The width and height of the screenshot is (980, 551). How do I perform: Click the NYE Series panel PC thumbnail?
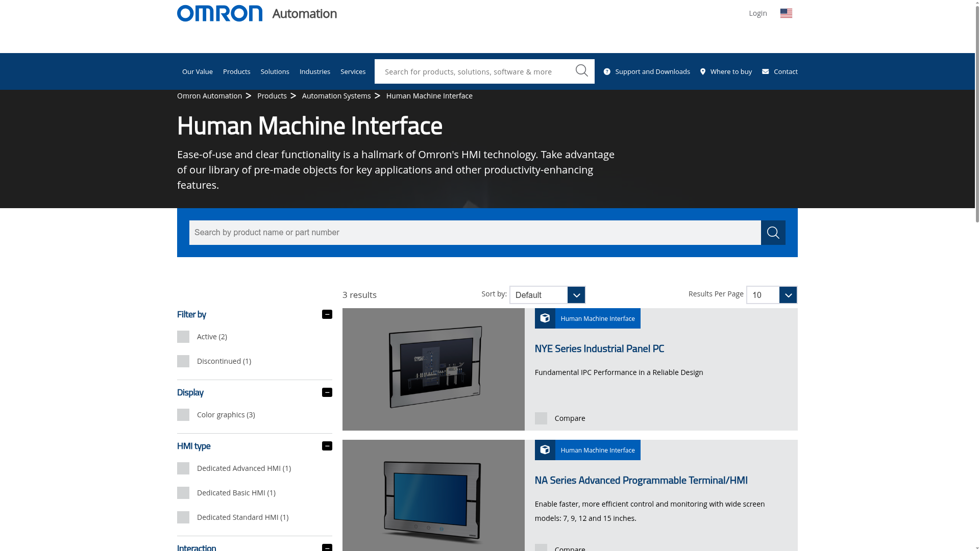tap(433, 369)
